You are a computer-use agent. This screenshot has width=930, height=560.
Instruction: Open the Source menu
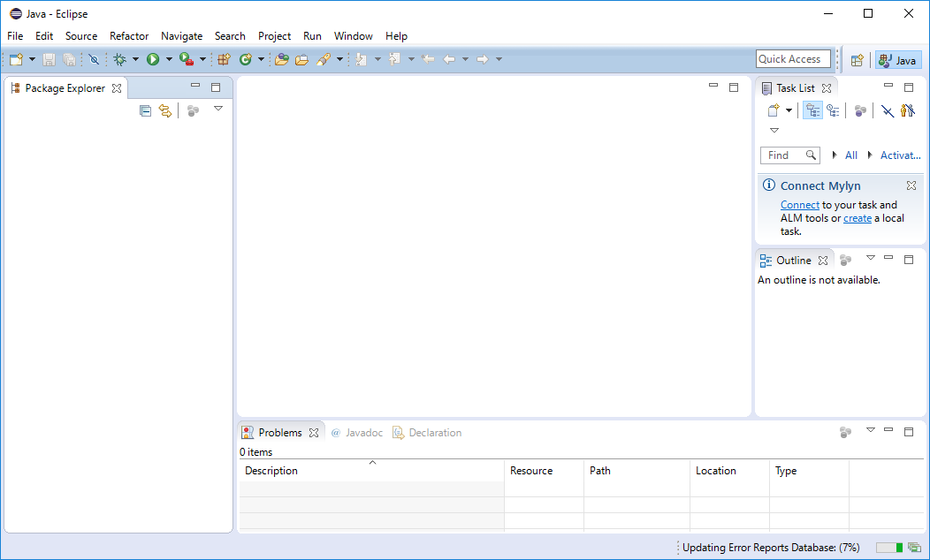[81, 36]
